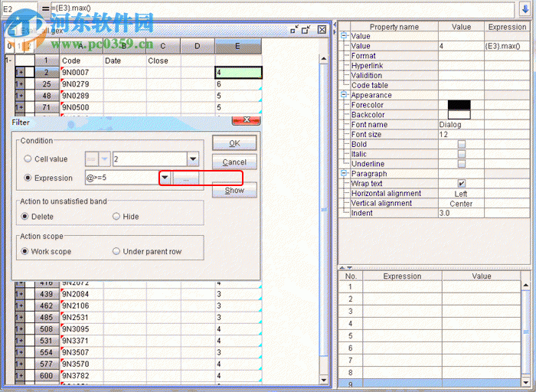Select the Delete radio option
This screenshot has height=392, width=536.
(25, 217)
